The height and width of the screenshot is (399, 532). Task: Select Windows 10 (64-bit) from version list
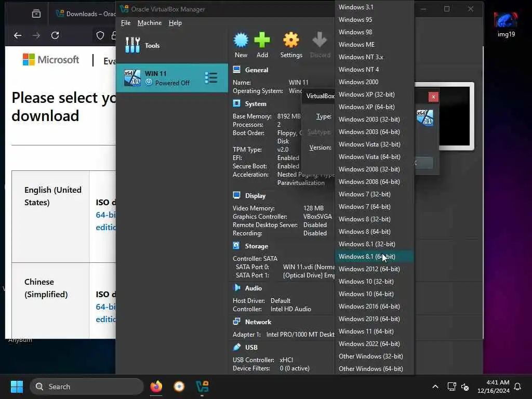(375, 294)
